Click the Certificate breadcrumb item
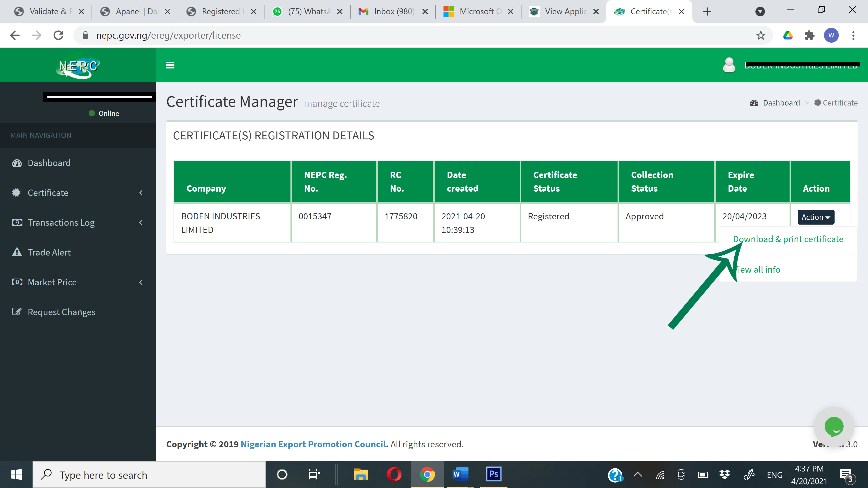The width and height of the screenshot is (868, 488). 836,103
